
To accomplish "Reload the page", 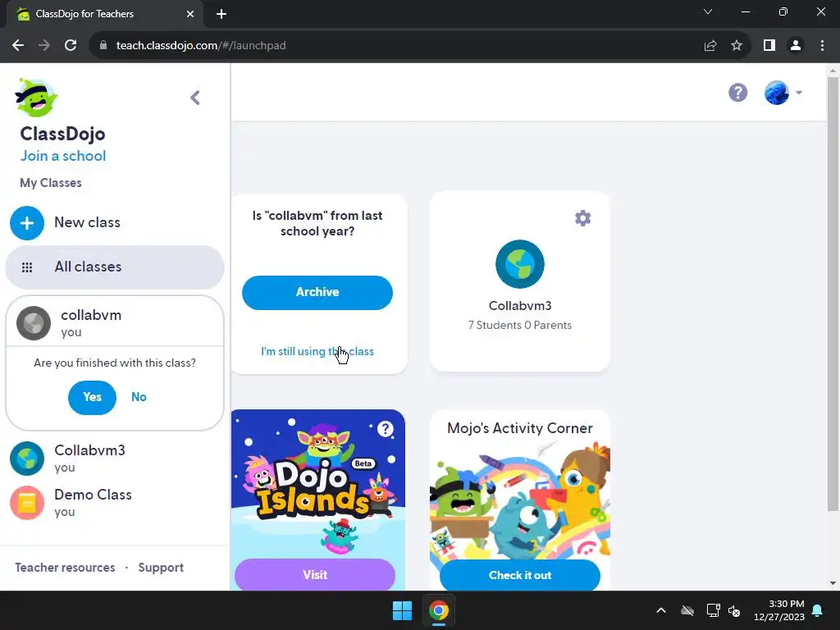I will [71, 46].
